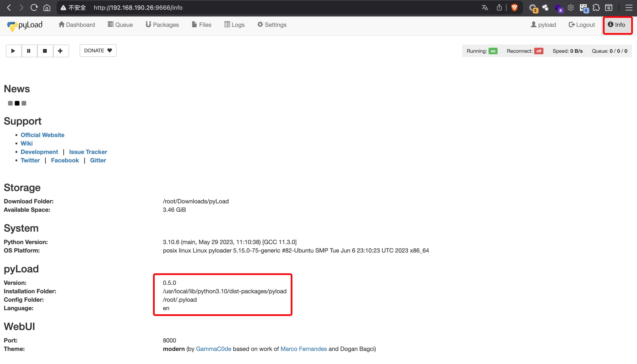The image size is (637, 364).
Task: Open Brave Shields lion icon
Action: 514,8
